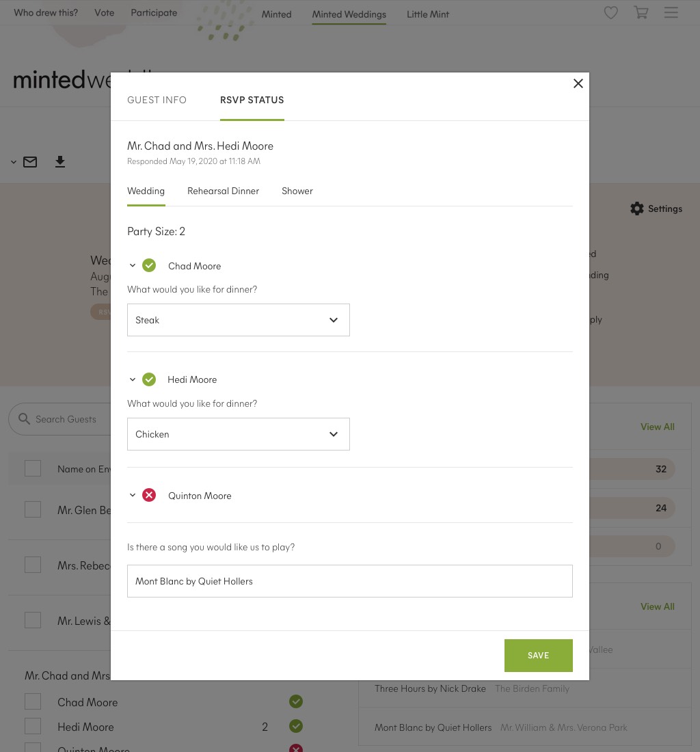
Task: Click the download guests icon
Action: 60,161
